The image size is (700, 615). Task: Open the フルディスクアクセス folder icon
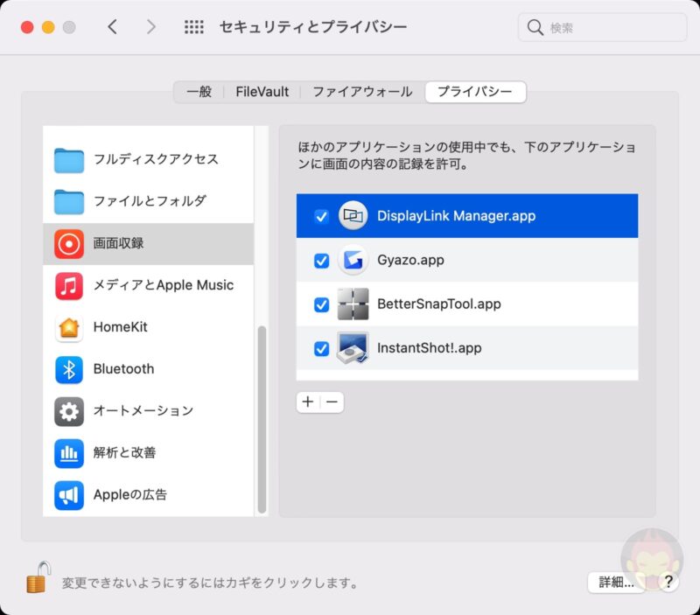68,159
